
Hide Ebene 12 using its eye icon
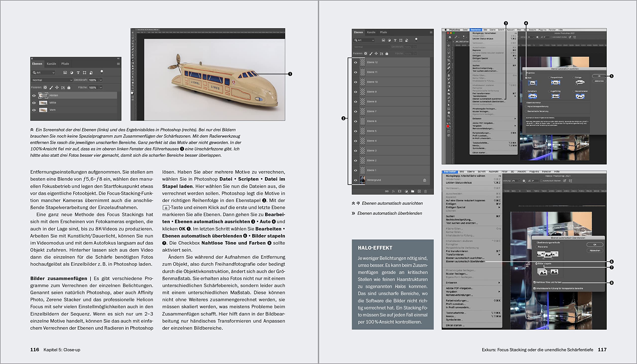(x=356, y=62)
